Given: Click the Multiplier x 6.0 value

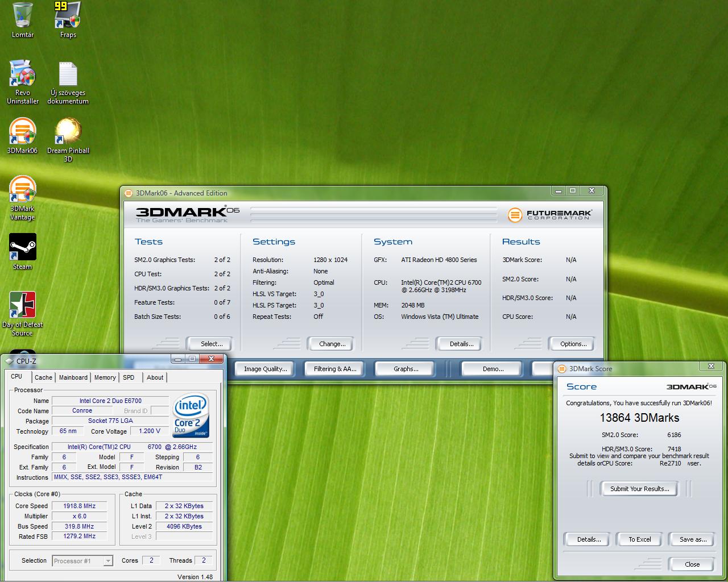Looking at the screenshot, I should tap(79, 516).
